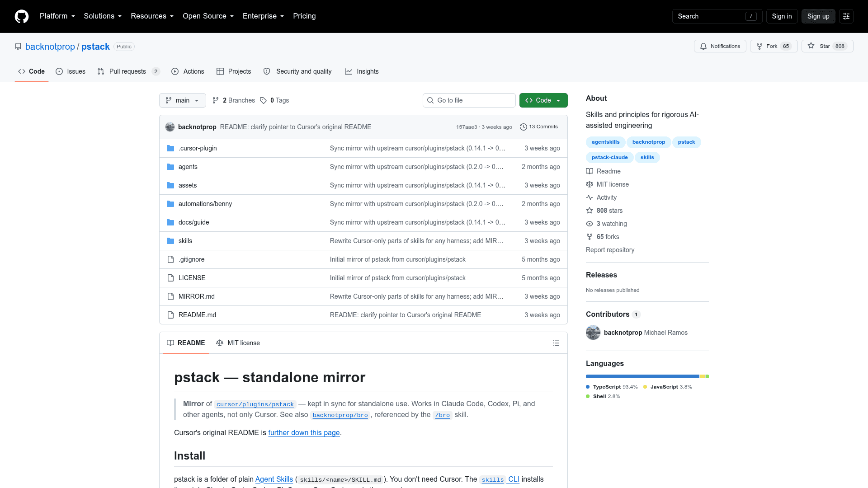This screenshot has height=488, width=868.
Task: Click the pstack-claude topic tag
Action: click(609, 158)
